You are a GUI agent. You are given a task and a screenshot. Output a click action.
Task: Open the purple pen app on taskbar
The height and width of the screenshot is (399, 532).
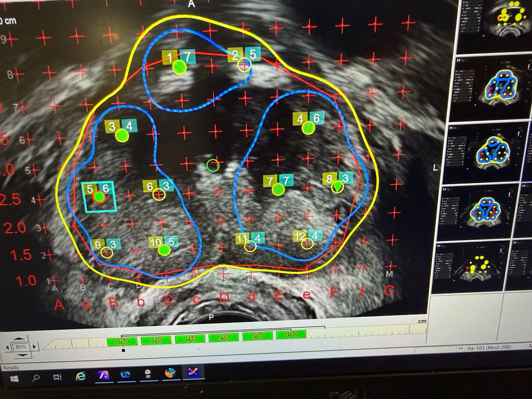tap(103, 375)
